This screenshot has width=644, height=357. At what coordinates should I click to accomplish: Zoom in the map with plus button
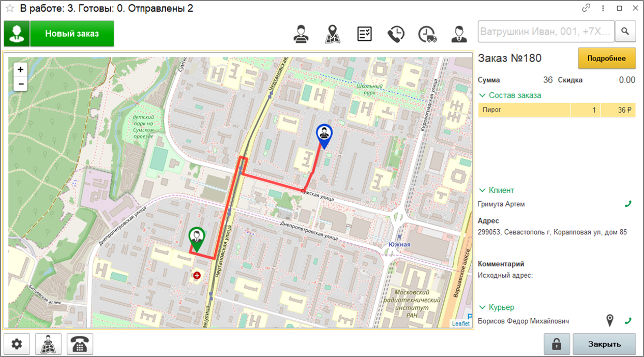tap(21, 69)
